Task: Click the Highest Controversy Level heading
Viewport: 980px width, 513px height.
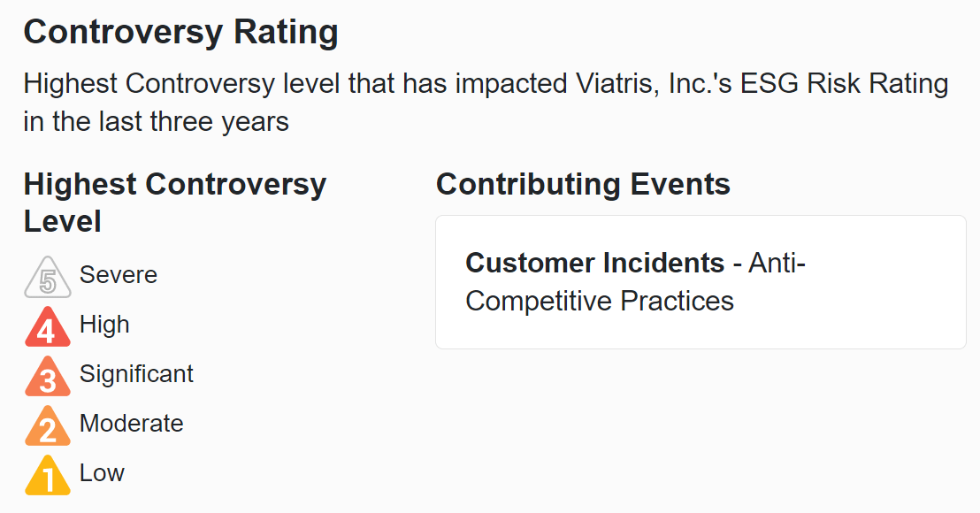Action: click(x=175, y=203)
